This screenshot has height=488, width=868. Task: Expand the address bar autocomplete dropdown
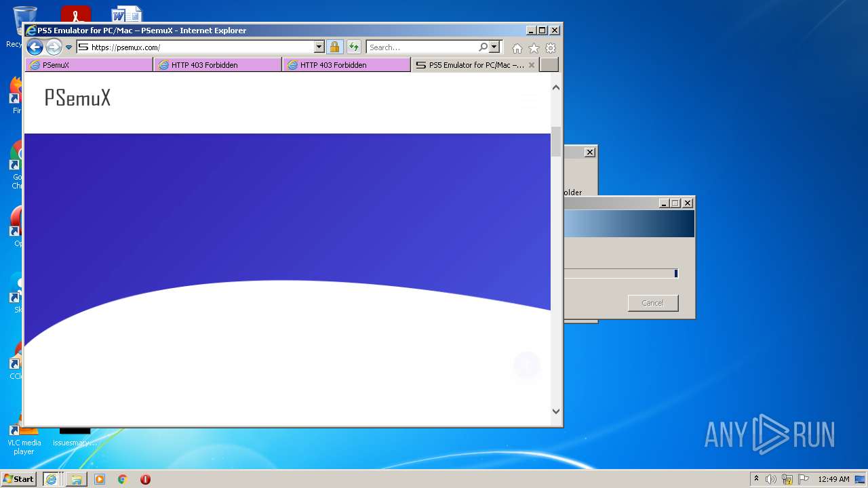point(319,47)
